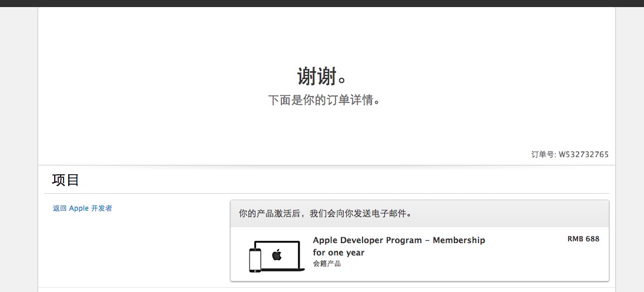
Task: Click the RMB 688 price
Action: [x=583, y=239]
